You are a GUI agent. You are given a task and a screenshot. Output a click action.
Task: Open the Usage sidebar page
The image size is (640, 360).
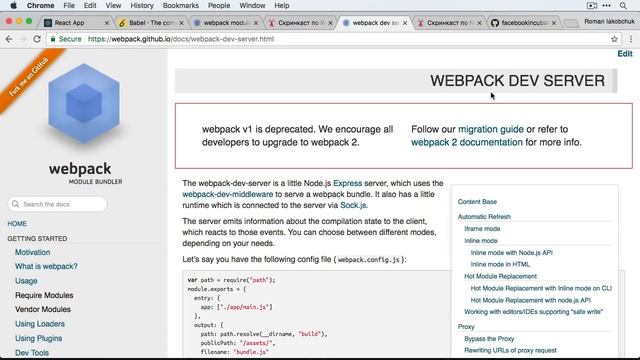pos(26,281)
